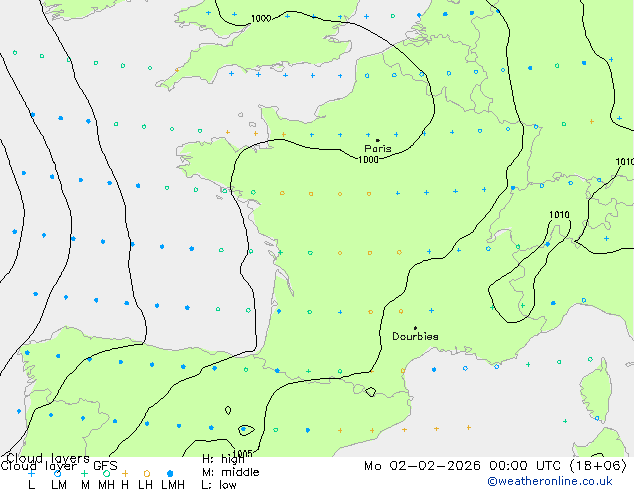Click the orange plus legend symbol for H
This screenshot has width=634, height=490.
click(x=125, y=473)
